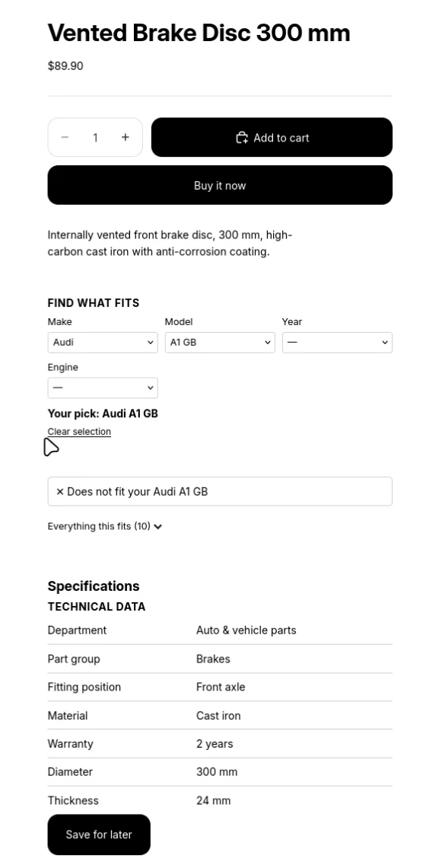Screen dimensions: 426x868
Task: Open the Engine dropdown
Action: [x=103, y=388]
